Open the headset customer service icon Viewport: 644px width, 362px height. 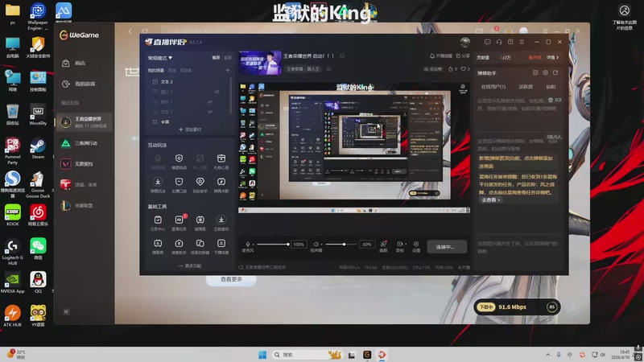(499, 42)
